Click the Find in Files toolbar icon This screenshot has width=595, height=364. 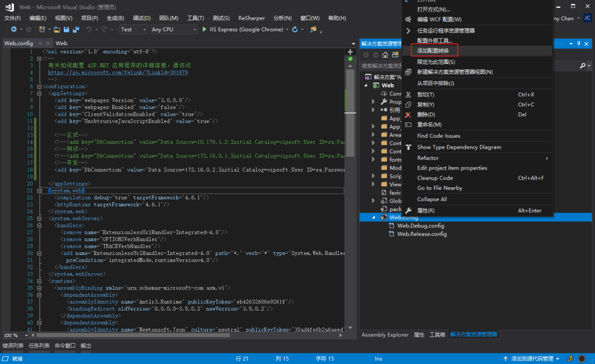click(x=313, y=29)
